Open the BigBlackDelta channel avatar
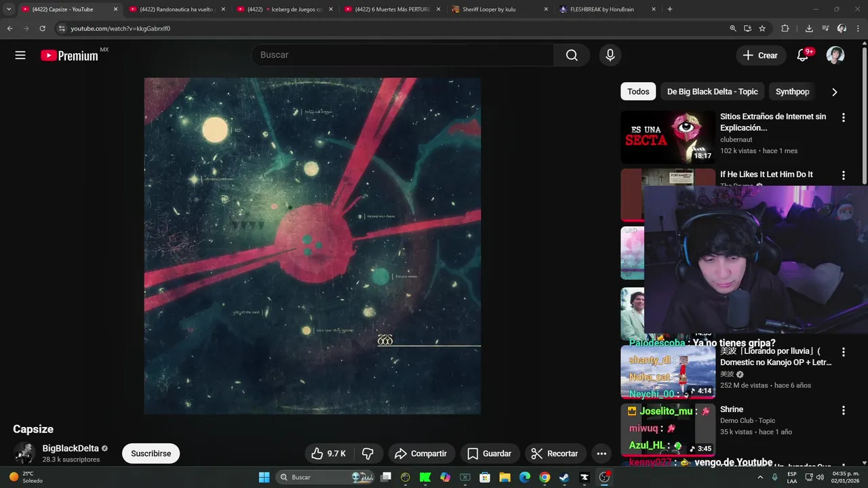The height and width of the screenshot is (488, 868). point(24,453)
